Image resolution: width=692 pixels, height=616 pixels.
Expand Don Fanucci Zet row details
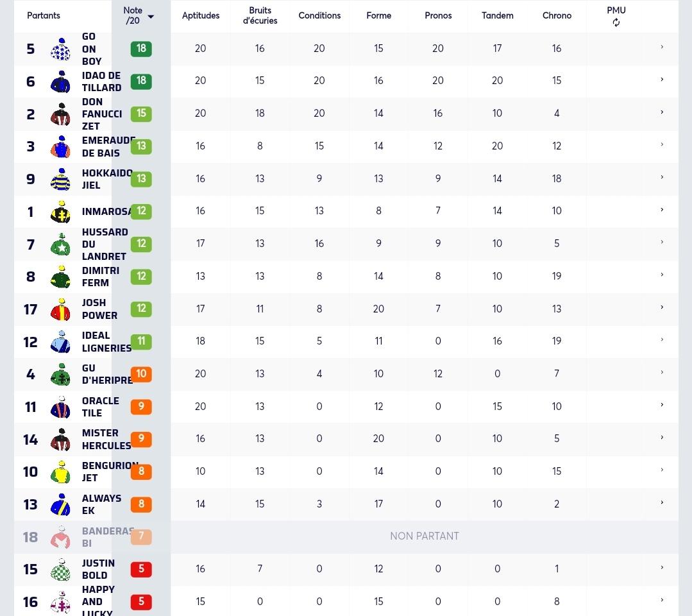662,112
